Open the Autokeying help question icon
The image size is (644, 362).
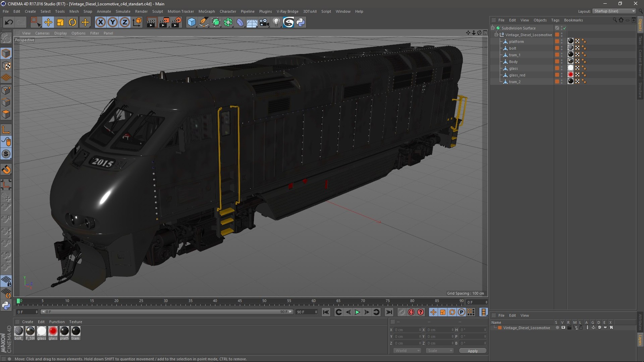[x=421, y=312]
